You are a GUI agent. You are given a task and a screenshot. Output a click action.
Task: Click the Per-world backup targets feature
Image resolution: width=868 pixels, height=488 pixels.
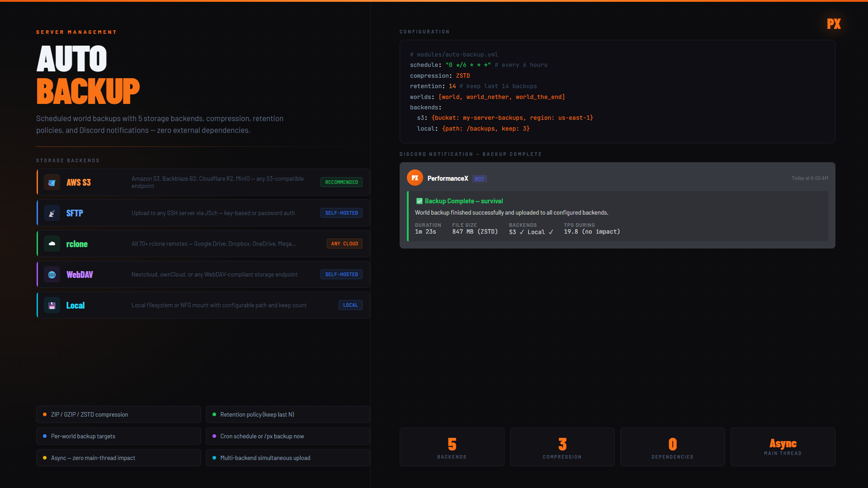coord(118,436)
